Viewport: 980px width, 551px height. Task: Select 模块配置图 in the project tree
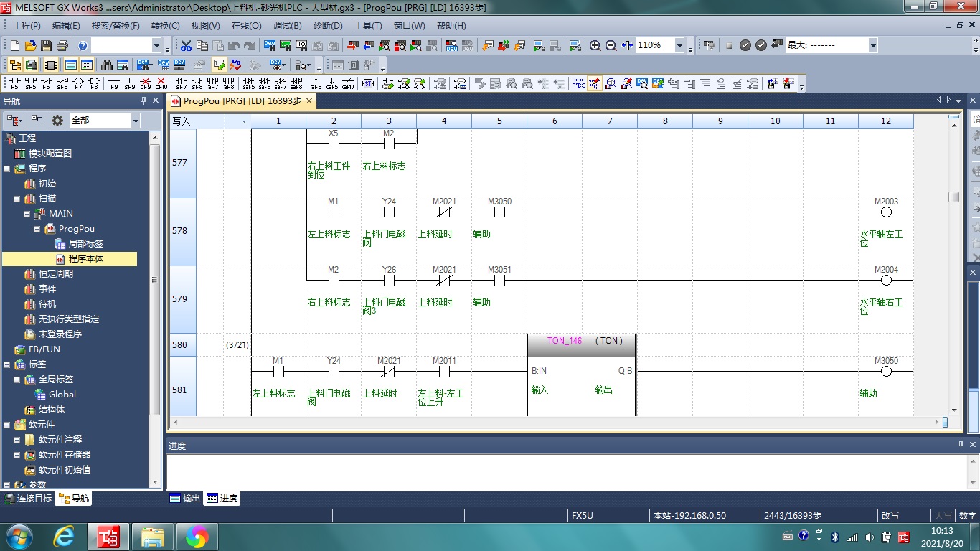pos(50,154)
